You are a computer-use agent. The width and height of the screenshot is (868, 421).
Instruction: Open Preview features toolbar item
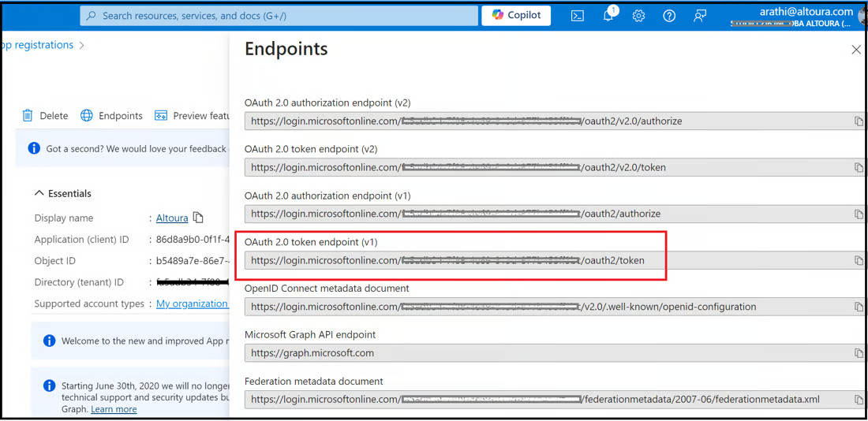pos(192,116)
